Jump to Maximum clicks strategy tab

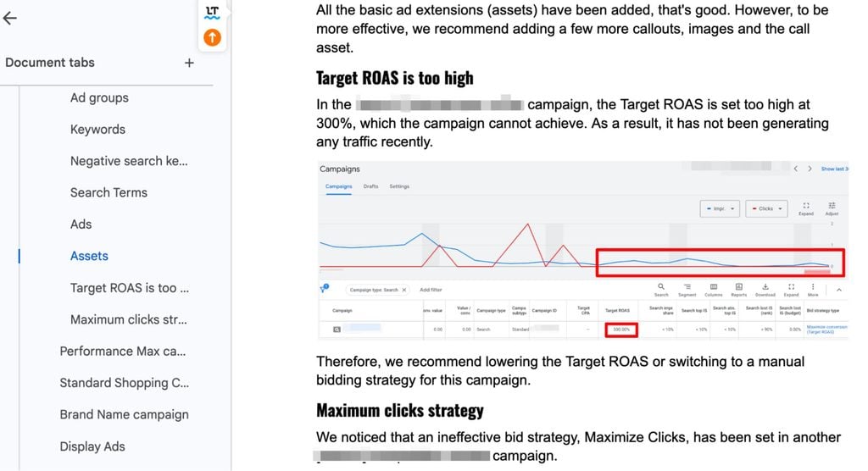[129, 319]
